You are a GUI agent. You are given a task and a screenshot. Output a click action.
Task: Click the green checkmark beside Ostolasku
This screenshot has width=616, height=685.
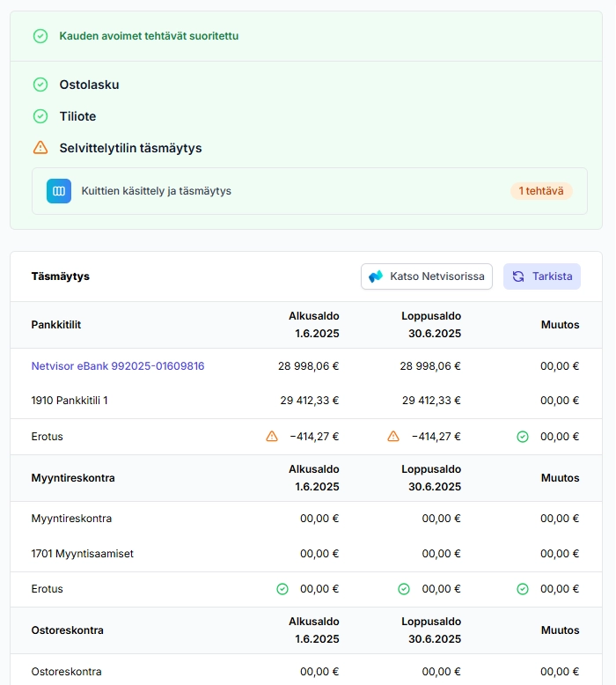coord(40,85)
